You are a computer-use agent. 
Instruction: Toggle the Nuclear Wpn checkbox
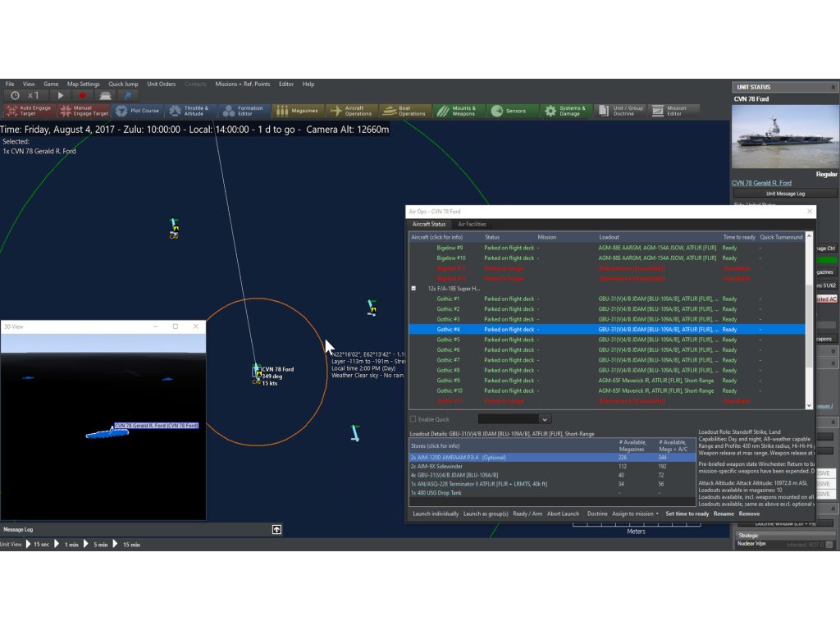[829, 544]
